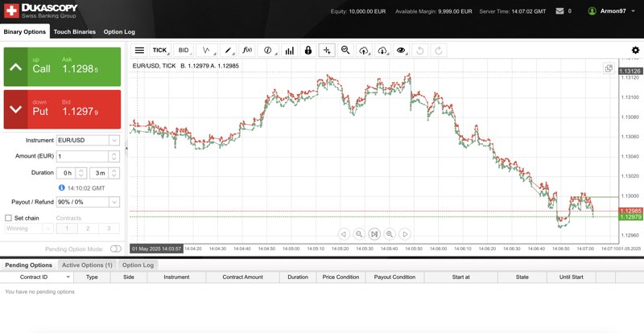Open the eye visibility menu
This screenshot has width=644, height=333.
[401, 51]
